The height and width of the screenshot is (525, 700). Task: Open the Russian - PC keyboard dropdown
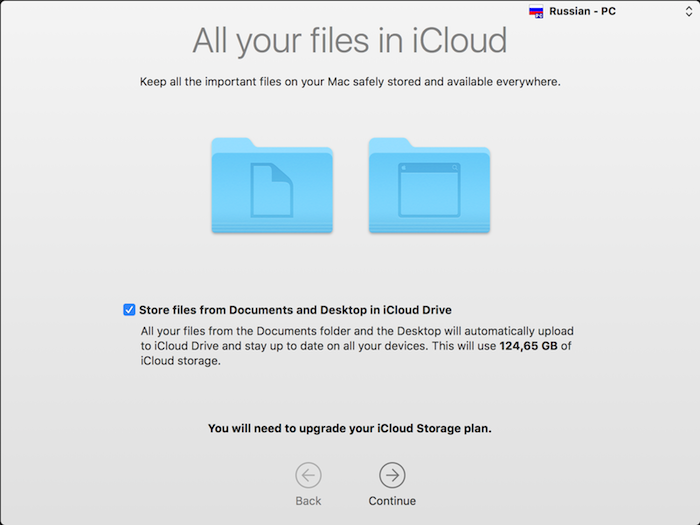point(611,11)
